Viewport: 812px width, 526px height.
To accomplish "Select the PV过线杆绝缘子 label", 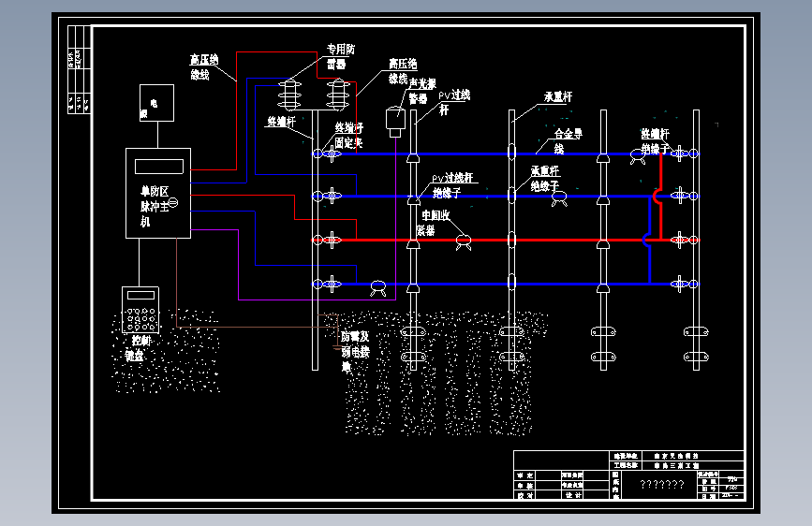I will [x=453, y=185].
